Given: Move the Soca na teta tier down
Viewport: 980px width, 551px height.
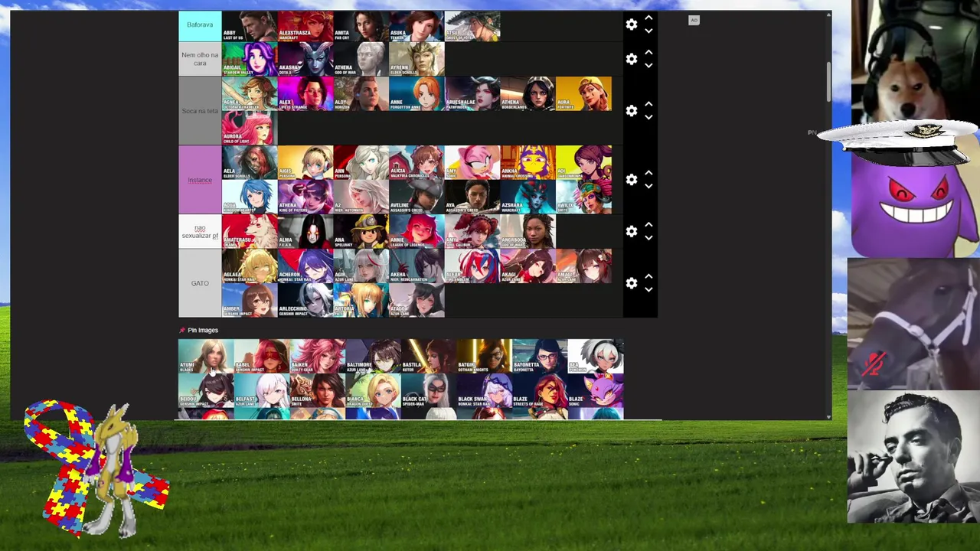Looking at the screenshot, I should point(648,118).
